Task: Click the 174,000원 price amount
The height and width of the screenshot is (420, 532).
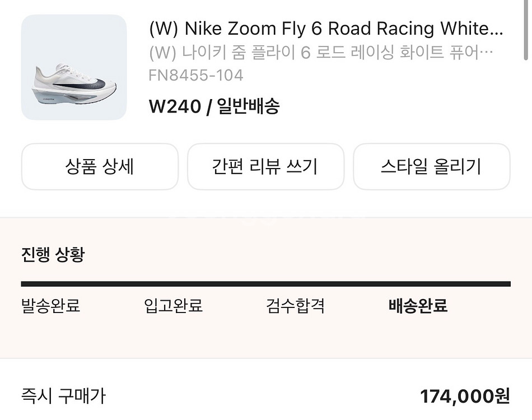Action: coord(465,396)
